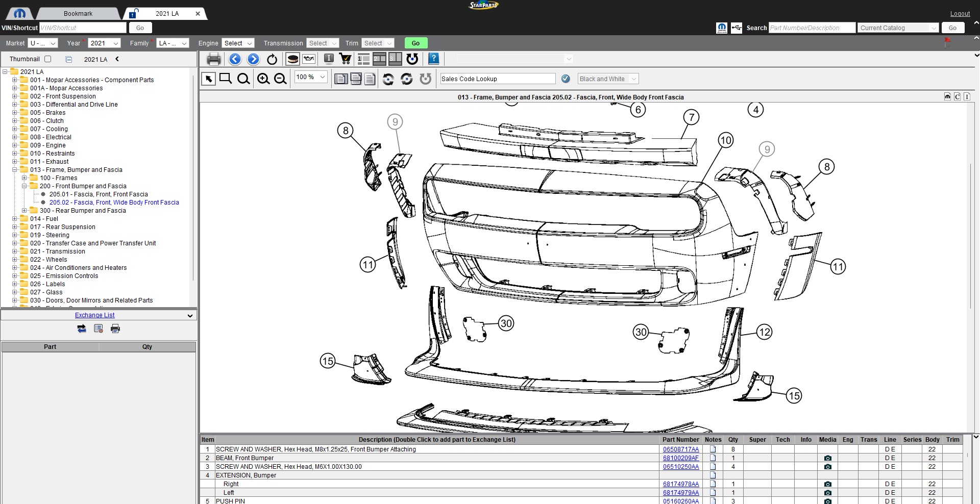Screen dimensions: 980x504
Task: Click Go next to the VIN/Shortcut field
Action: pyautogui.click(x=140, y=28)
